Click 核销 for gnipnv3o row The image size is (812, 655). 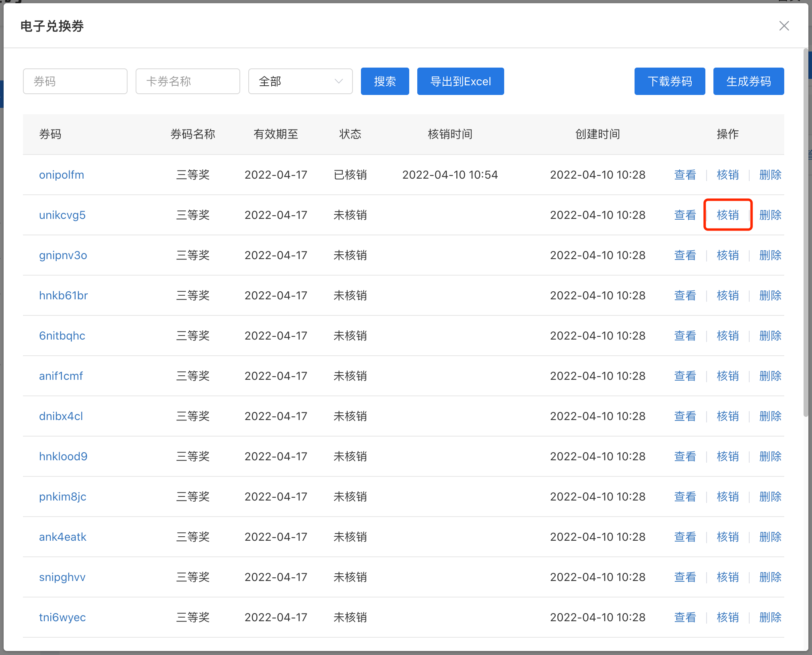[728, 255]
